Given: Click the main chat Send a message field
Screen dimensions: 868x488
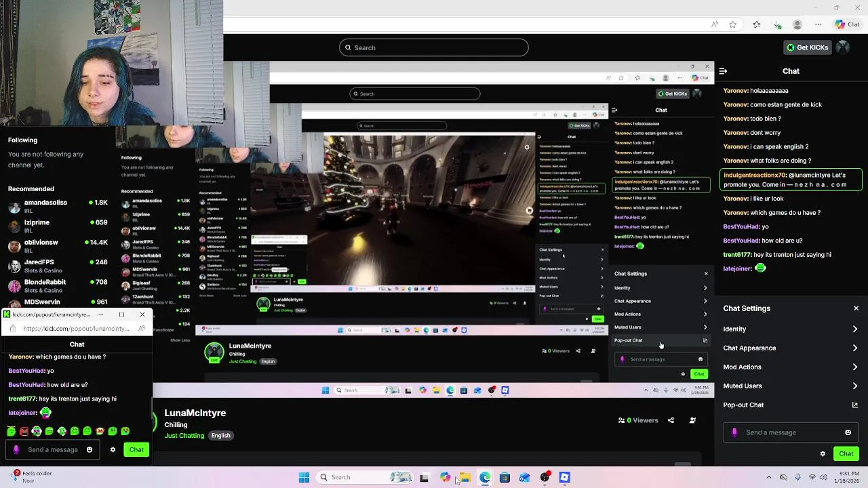Looking at the screenshot, I should point(791,432).
